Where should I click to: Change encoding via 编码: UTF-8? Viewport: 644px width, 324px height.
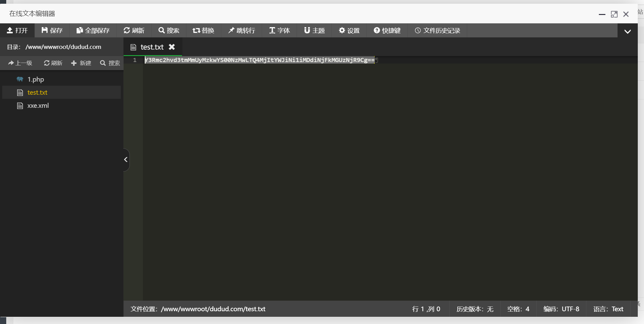click(x=561, y=309)
